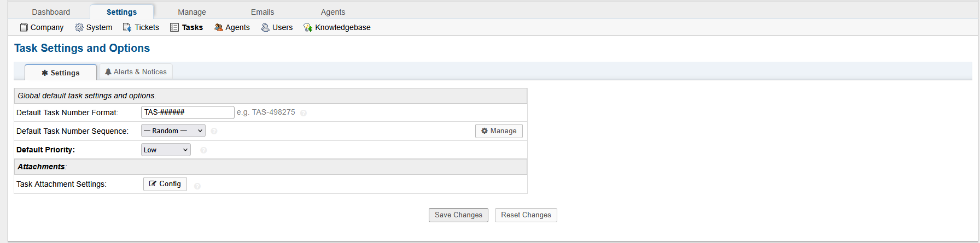
Task: Click the System gear icon
Action: coord(79,27)
